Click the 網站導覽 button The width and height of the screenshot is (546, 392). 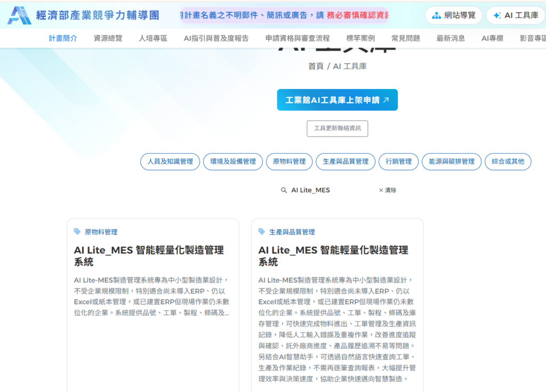pyautogui.click(x=453, y=15)
